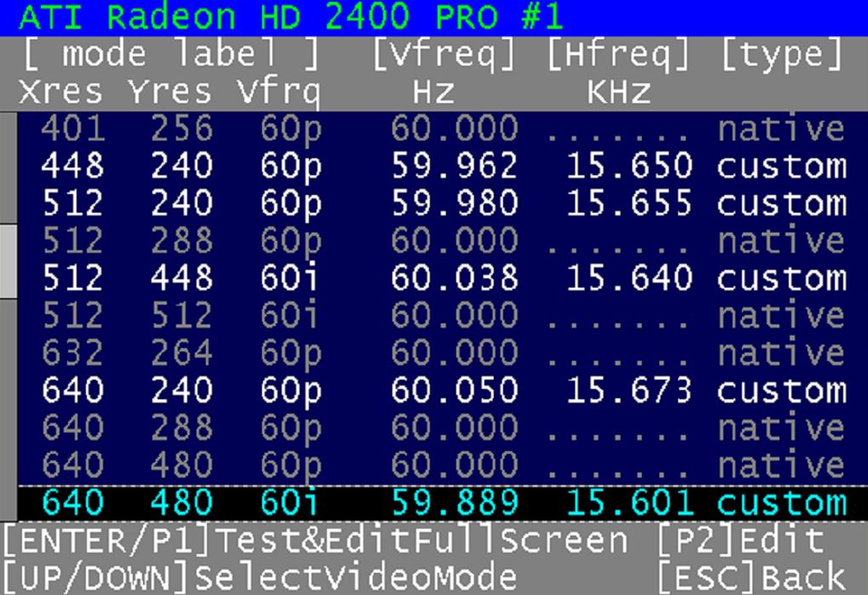The height and width of the screenshot is (595, 868).
Task: Click the 15.640 Hfreq value
Action: click(x=630, y=277)
